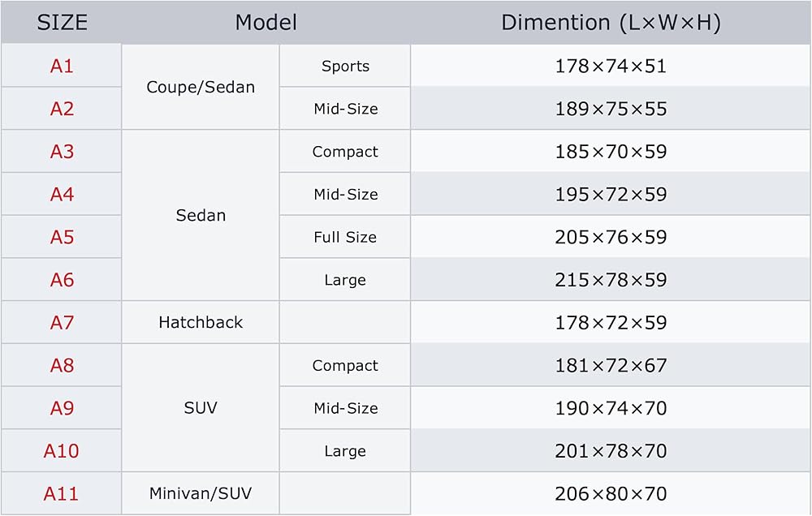Click the A6 size label
The width and height of the screenshot is (812, 516).
point(62,280)
